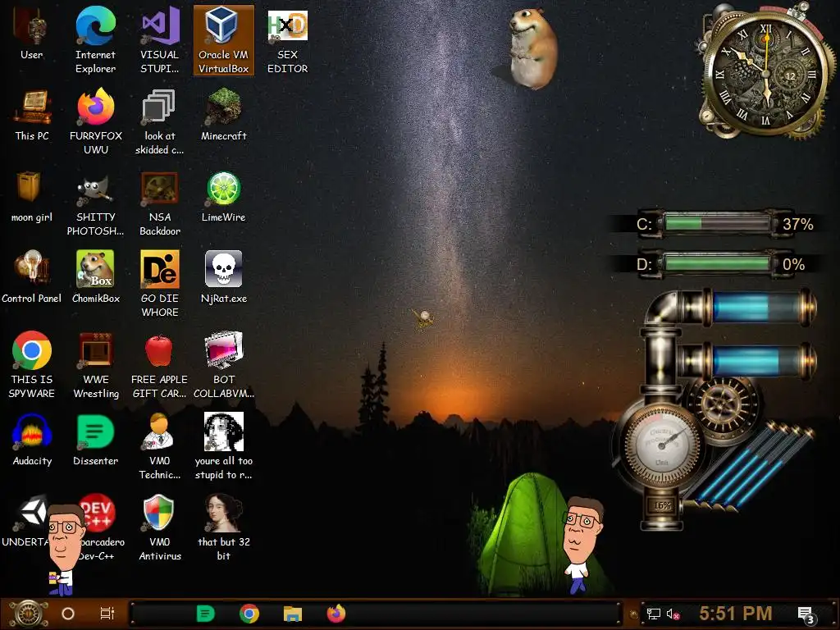Open the network status tray icon
Screen dimensions: 840x630
click(654, 614)
